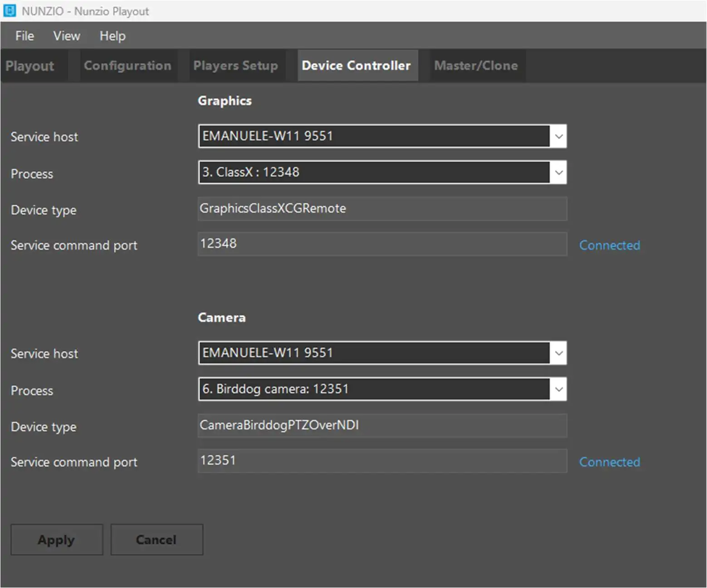Open the Help menu
Image resolution: width=707 pixels, height=588 pixels.
(x=112, y=36)
